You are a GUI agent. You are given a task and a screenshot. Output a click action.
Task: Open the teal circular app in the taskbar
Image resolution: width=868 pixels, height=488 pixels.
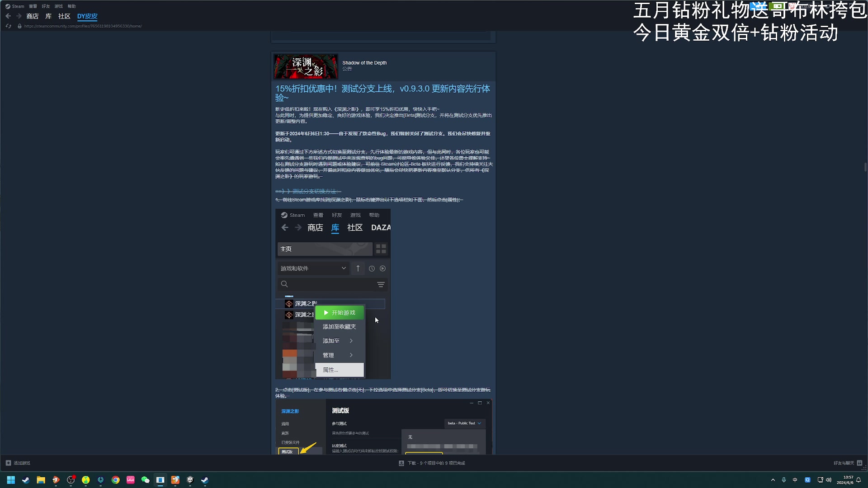click(100, 480)
